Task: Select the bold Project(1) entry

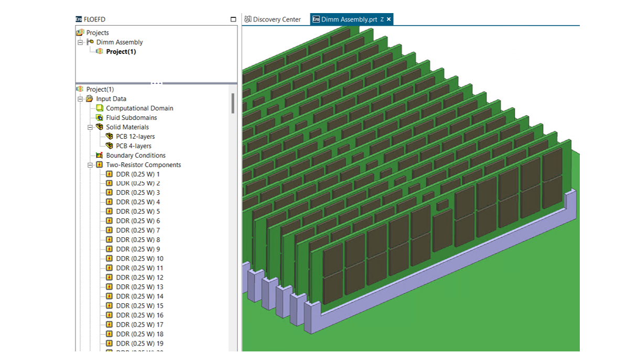Action: click(x=121, y=52)
